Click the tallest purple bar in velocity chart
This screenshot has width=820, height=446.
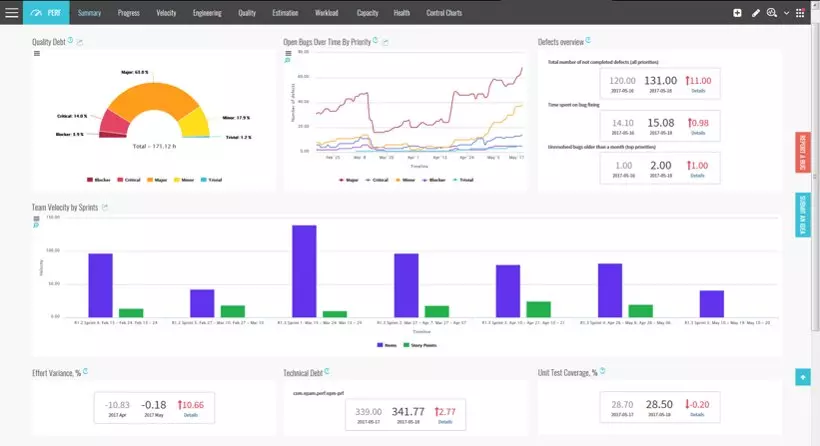304,271
